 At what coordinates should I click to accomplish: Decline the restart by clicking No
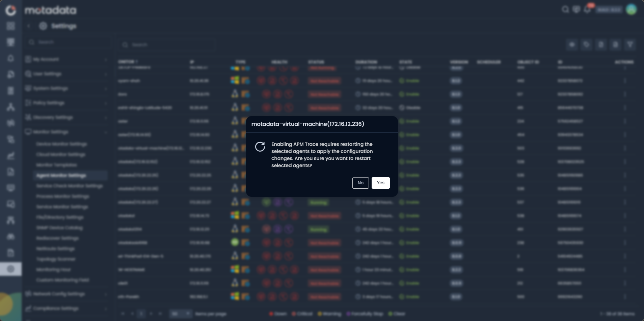[x=360, y=183]
